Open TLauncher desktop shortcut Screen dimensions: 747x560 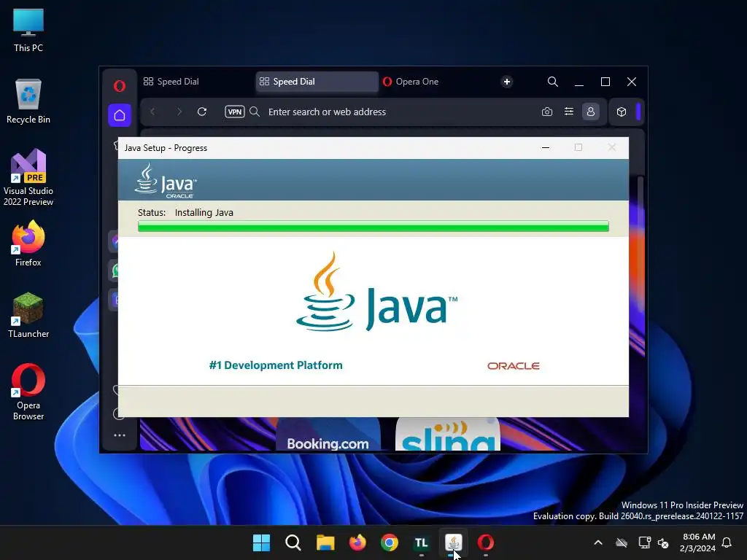click(28, 315)
